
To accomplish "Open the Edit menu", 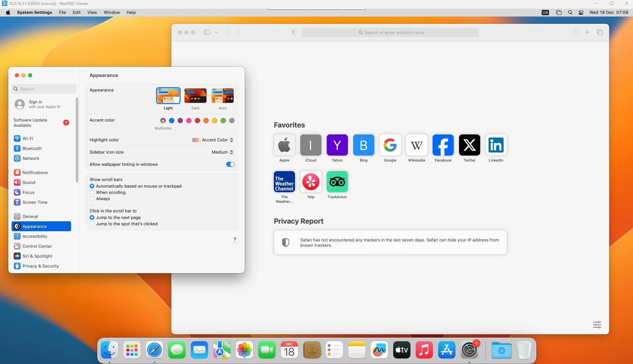I will coord(76,12).
